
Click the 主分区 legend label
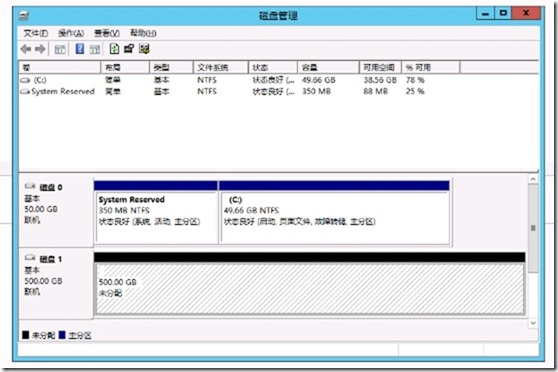(x=80, y=335)
